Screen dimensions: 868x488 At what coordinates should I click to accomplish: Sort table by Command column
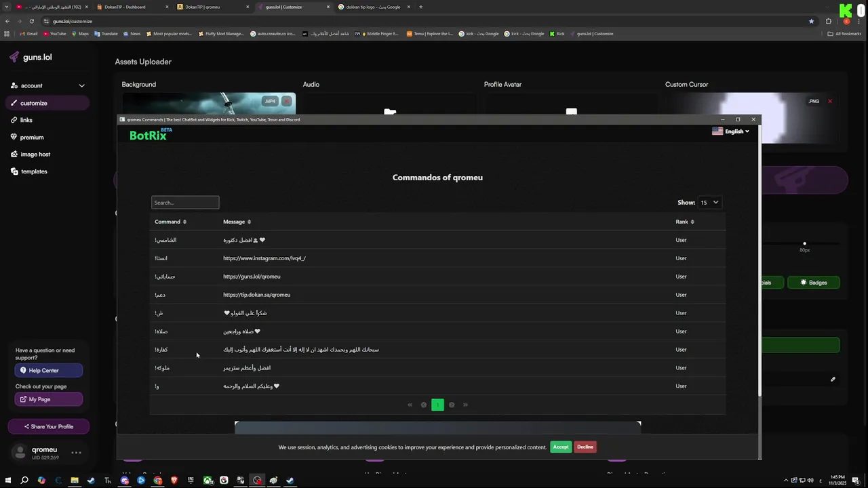tap(170, 222)
